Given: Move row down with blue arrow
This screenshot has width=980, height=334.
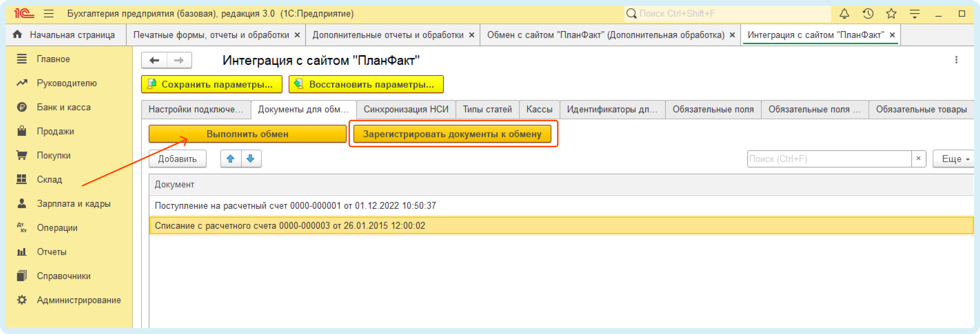Looking at the screenshot, I should 251,159.
